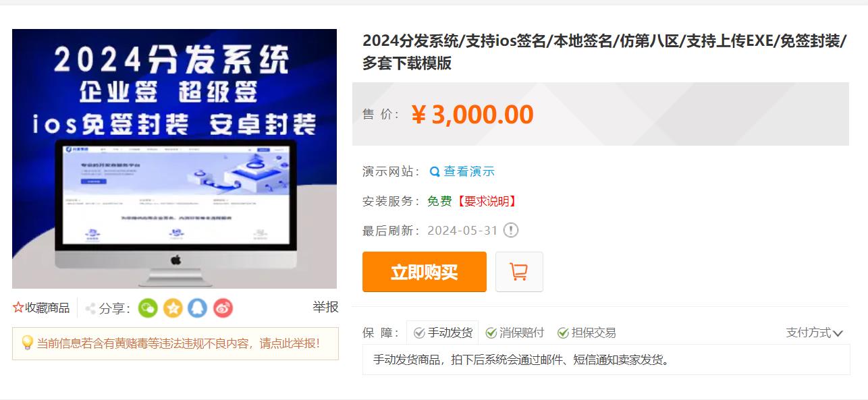
Task: Click the 举报 report link
Action: pyautogui.click(x=325, y=307)
